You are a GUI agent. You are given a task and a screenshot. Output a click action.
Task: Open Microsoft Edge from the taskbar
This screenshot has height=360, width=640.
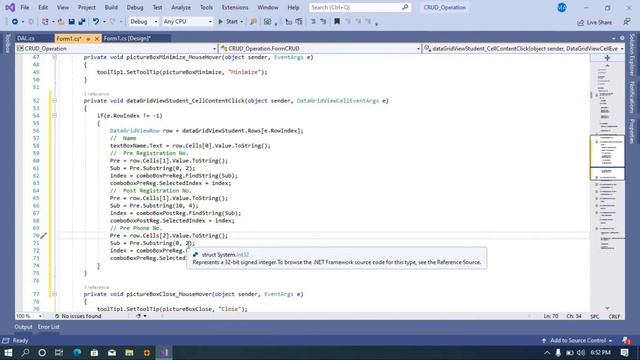tap(77, 352)
